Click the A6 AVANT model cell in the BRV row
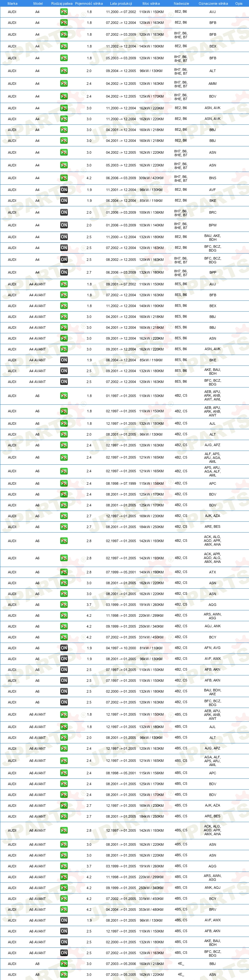The height and width of the screenshot is (980, 249). point(37,909)
